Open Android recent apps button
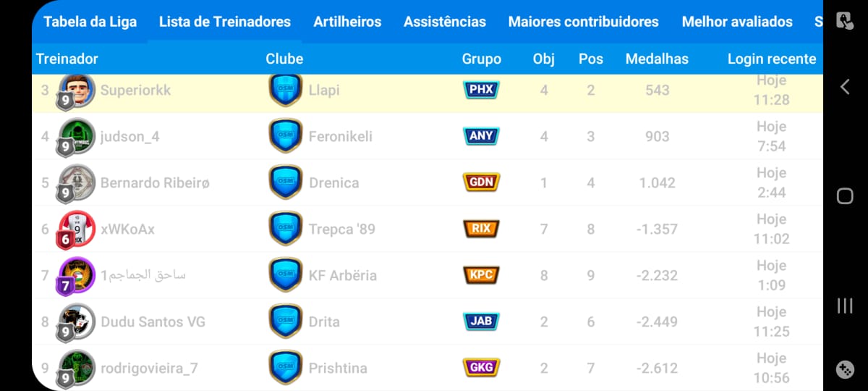Viewport: 868px width, 391px height. click(x=845, y=306)
